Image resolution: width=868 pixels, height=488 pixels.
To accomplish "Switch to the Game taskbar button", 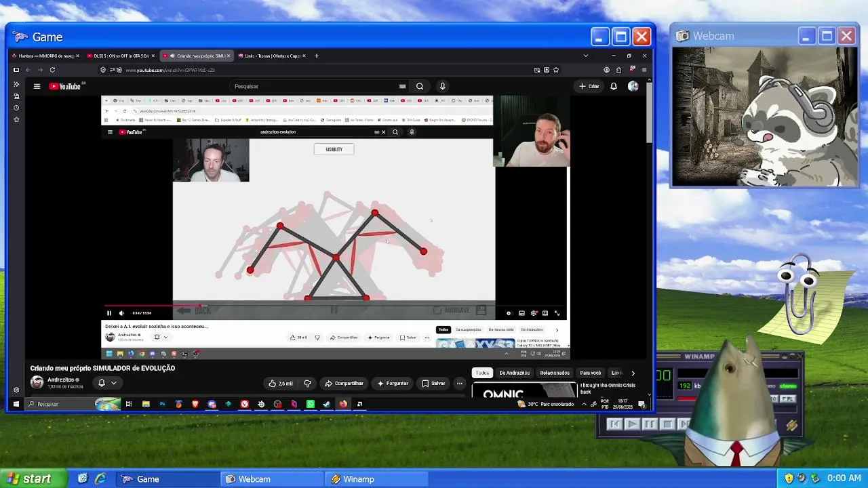I will coord(167,479).
